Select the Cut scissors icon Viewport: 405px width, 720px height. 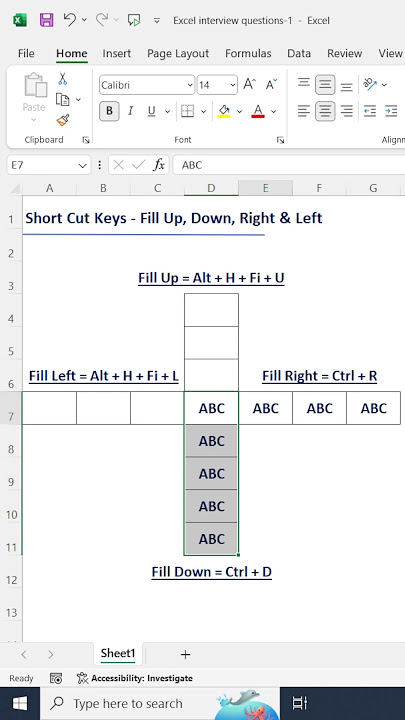(63, 79)
